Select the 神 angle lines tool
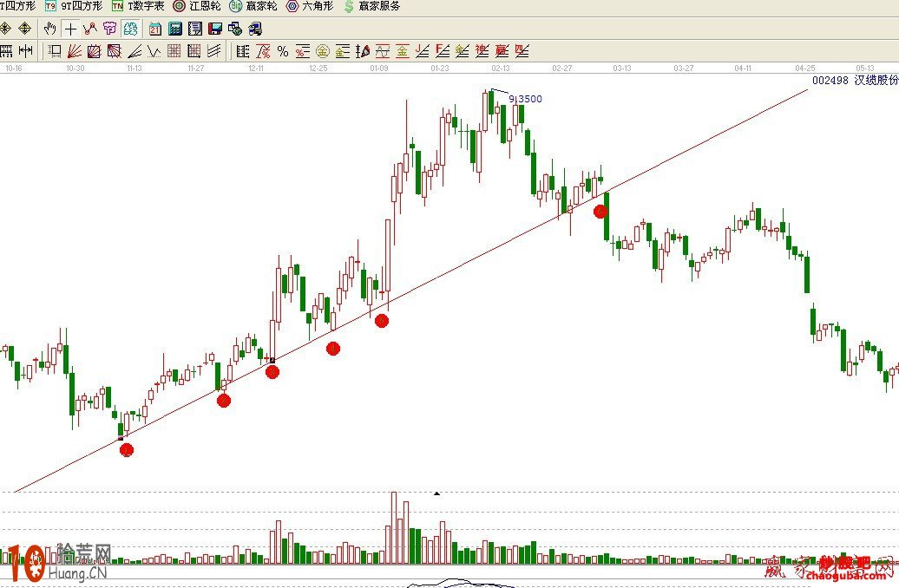The width and height of the screenshot is (899, 588). (482, 51)
